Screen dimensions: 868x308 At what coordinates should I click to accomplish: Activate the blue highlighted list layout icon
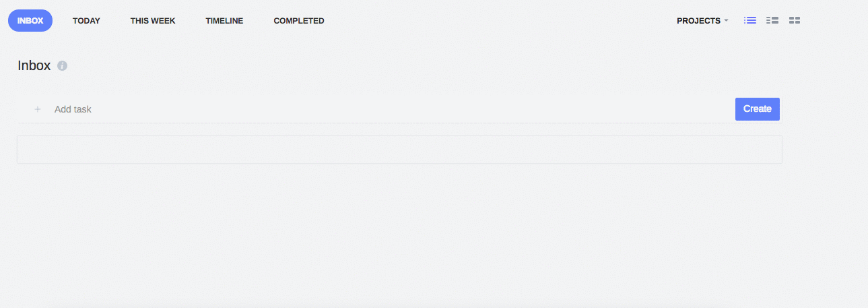point(750,21)
